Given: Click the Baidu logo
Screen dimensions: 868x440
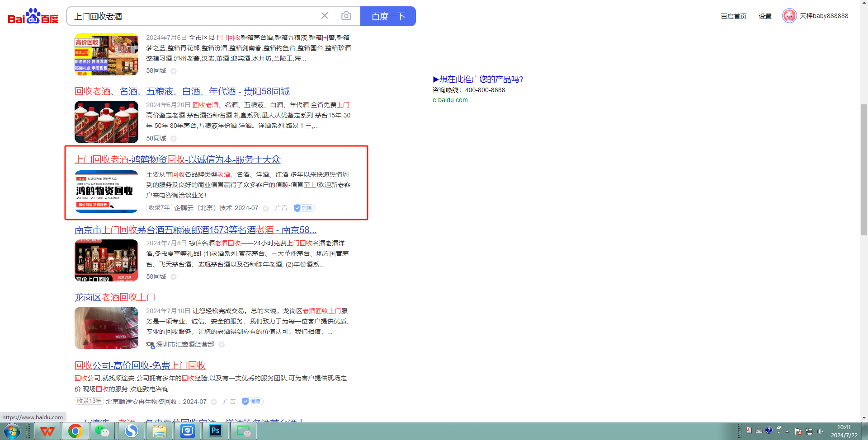Looking at the screenshot, I should click(33, 16).
